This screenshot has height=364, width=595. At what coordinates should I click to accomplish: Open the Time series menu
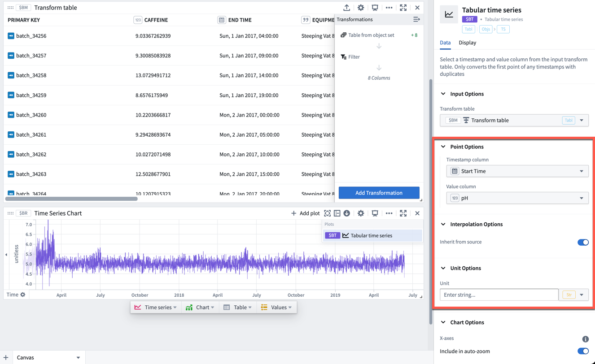(x=155, y=307)
